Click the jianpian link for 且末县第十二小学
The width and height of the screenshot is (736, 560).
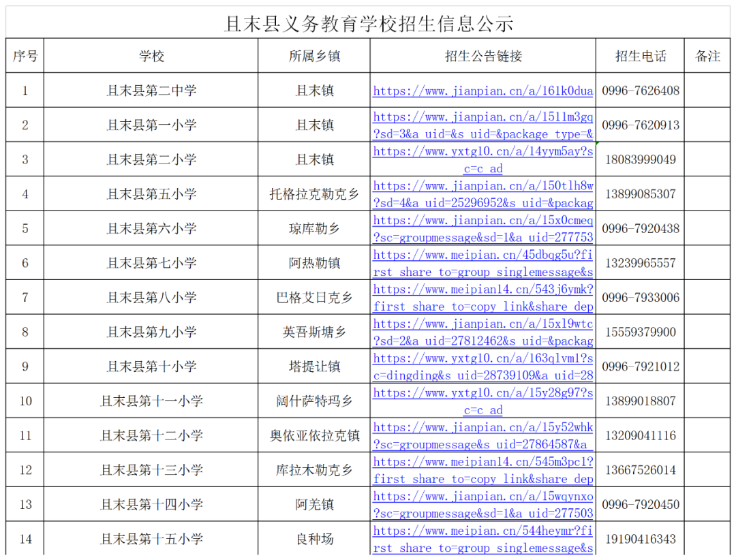click(482, 429)
